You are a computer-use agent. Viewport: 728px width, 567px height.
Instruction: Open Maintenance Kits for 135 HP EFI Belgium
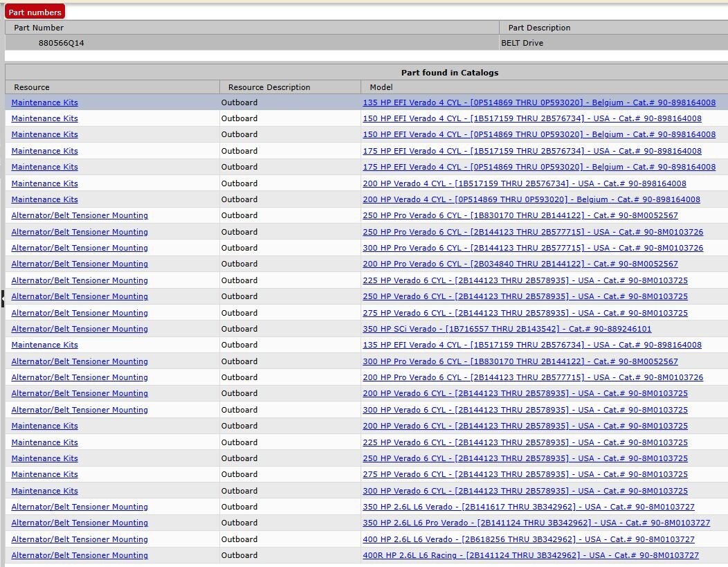coord(44,102)
